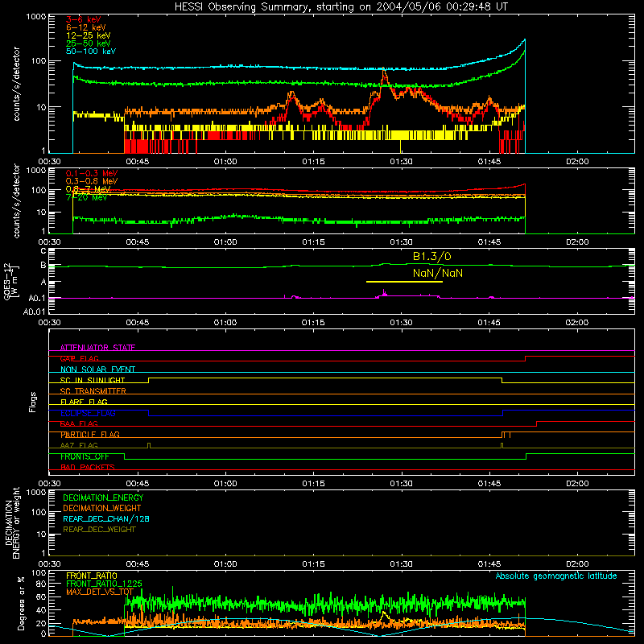644x644 pixels.
Task: Click the REAR_DEC_CHAN/128 legend entry
Action: 106,518
